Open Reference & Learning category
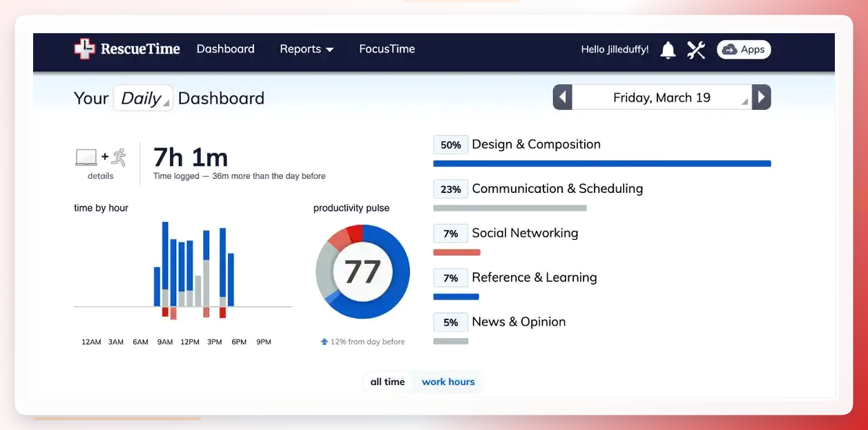The height and width of the screenshot is (430, 868). click(x=534, y=277)
